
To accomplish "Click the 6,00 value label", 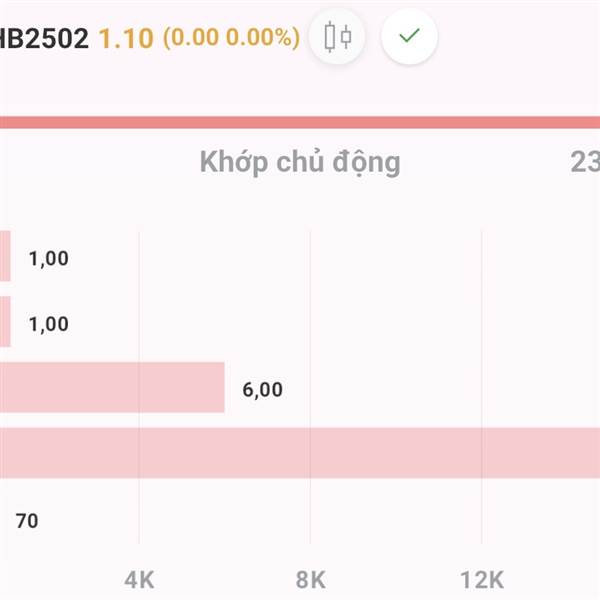I will point(262,390).
